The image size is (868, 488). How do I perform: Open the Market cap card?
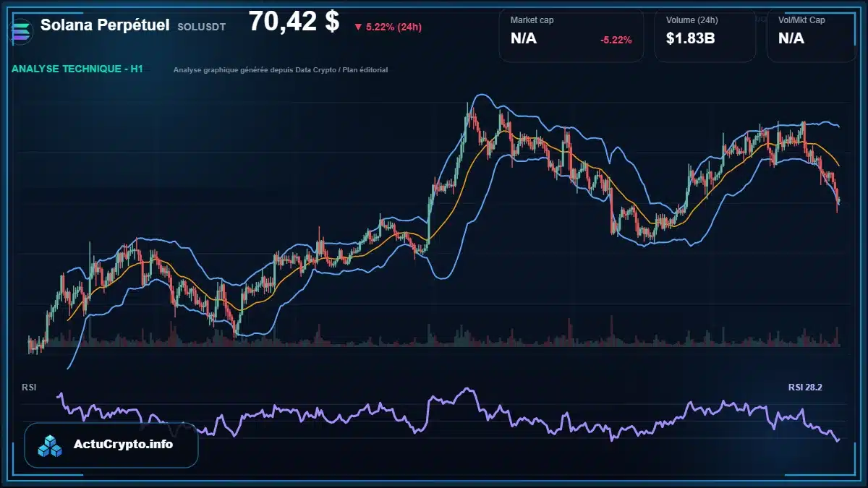[x=571, y=35]
